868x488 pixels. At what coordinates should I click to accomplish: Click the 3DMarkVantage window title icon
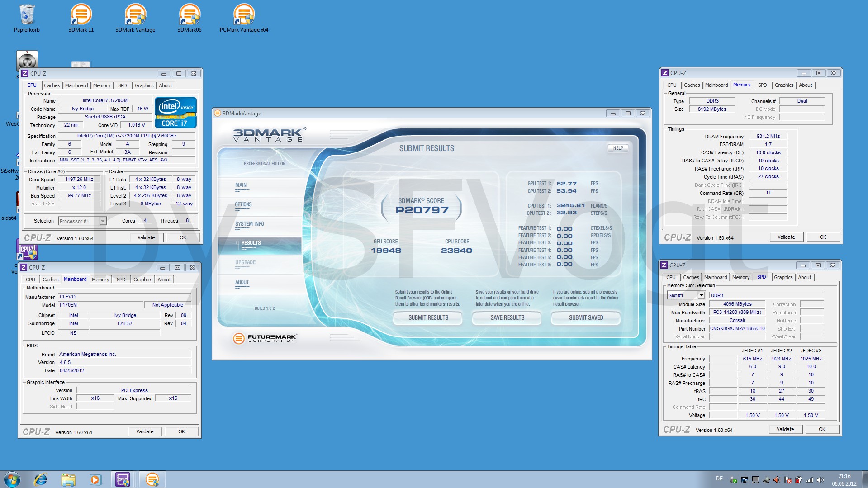[218, 113]
